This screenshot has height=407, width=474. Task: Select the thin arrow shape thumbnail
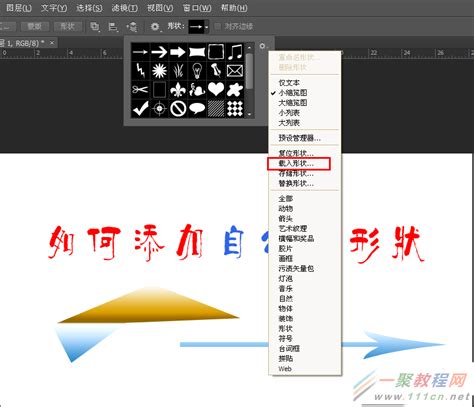[x=140, y=52]
